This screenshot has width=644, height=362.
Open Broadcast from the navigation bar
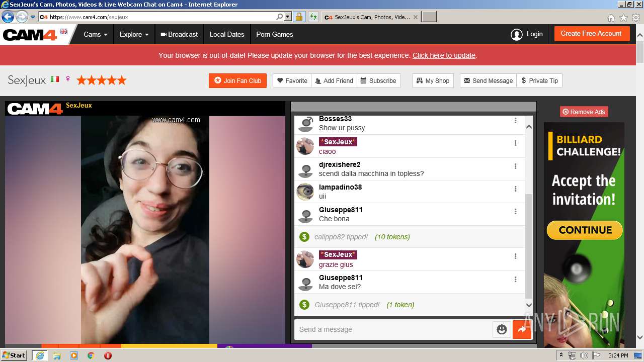coord(179,35)
